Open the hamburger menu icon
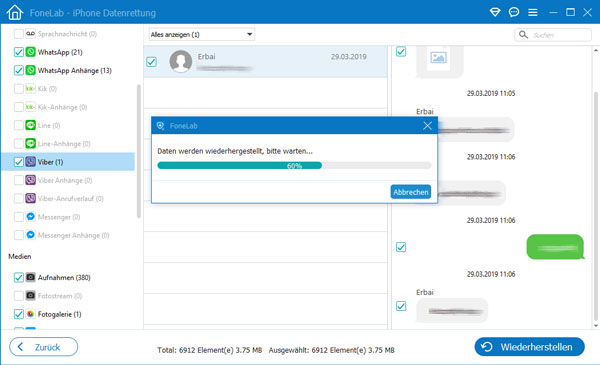The width and height of the screenshot is (600, 365). (x=533, y=13)
